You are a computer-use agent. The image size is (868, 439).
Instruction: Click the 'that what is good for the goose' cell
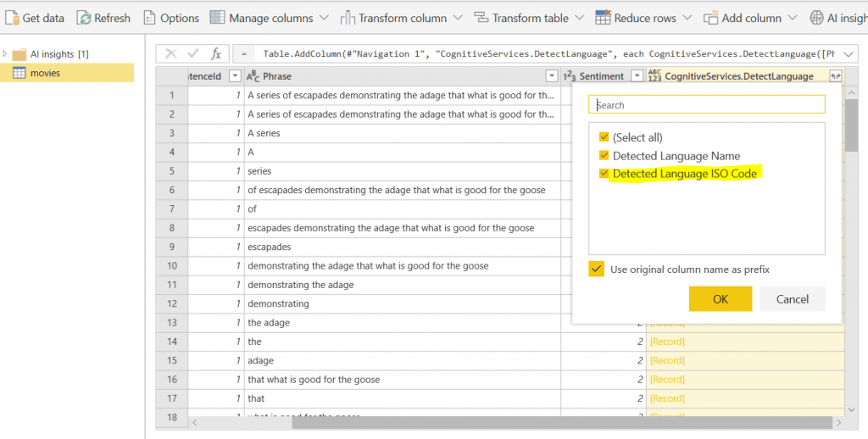[x=403, y=379]
